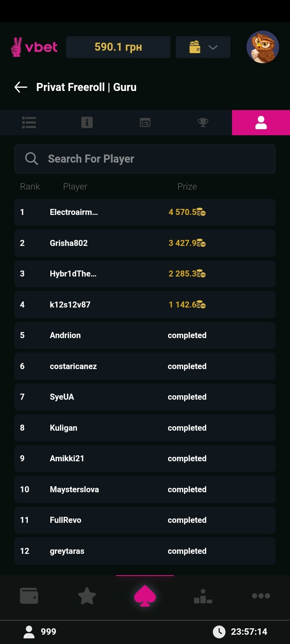Tap the vbet logo
The height and width of the screenshot is (644, 290).
(x=34, y=47)
